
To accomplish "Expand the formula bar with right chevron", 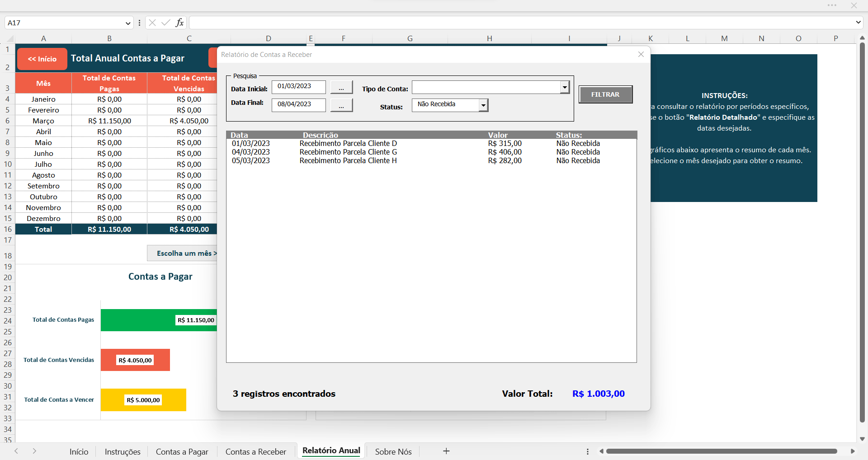I will pos(858,22).
